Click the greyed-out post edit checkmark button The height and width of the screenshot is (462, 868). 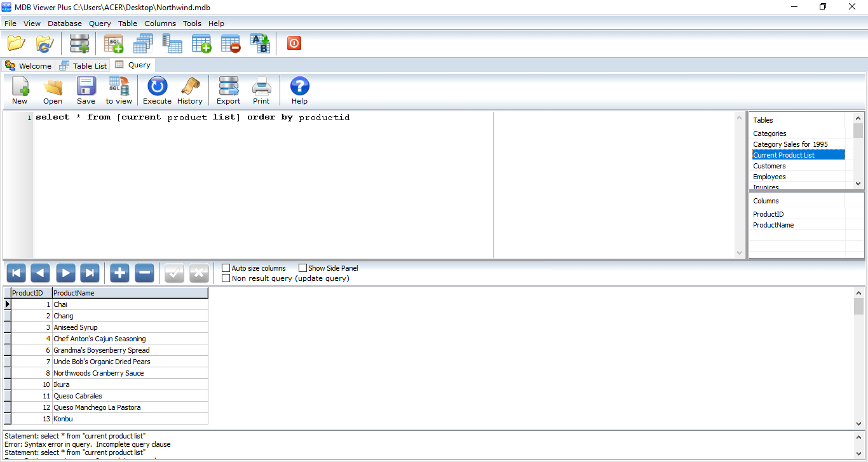[x=174, y=273]
